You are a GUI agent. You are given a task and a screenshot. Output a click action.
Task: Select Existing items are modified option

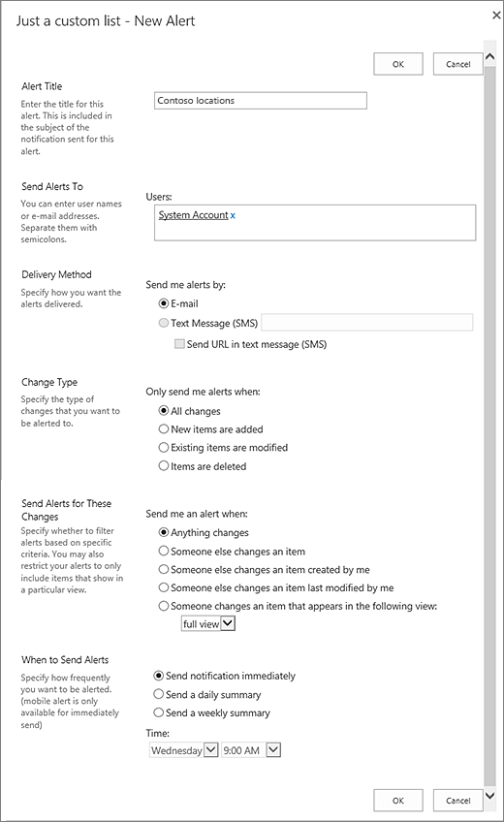pos(164,447)
